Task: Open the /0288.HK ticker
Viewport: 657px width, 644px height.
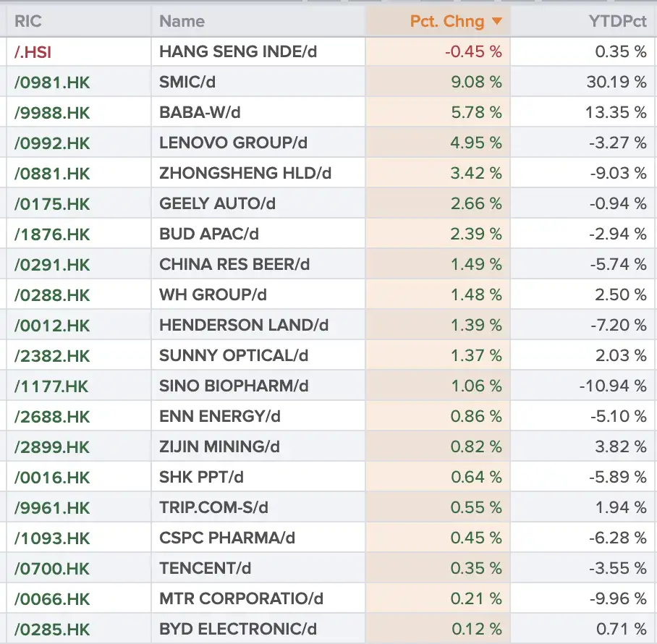Action: [x=52, y=295]
